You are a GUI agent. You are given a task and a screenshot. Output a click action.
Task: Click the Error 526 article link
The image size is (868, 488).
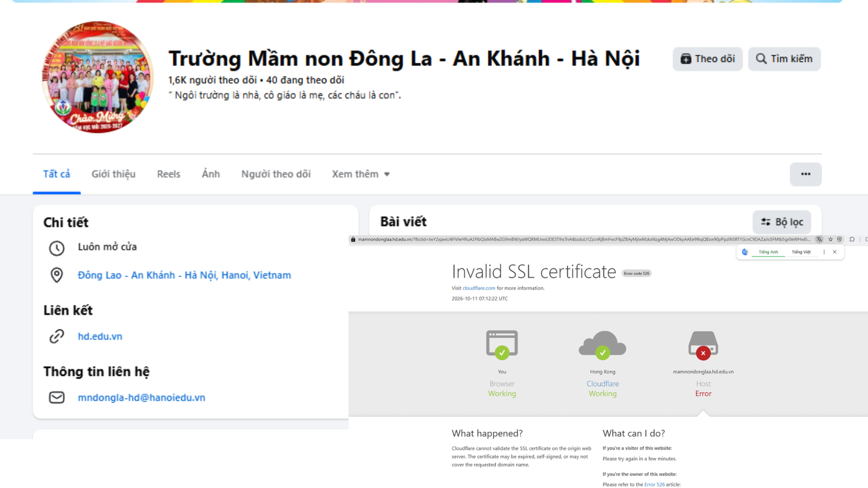[x=654, y=485]
